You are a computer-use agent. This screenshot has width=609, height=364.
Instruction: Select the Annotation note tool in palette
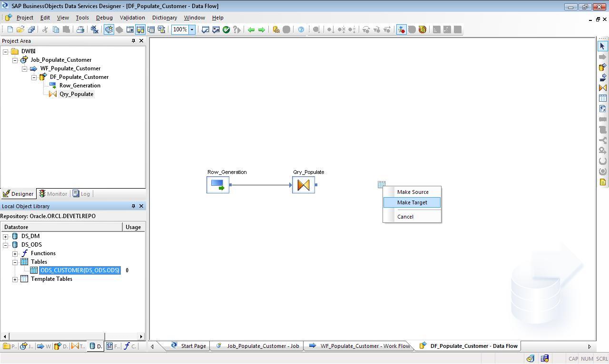click(602, 182)
